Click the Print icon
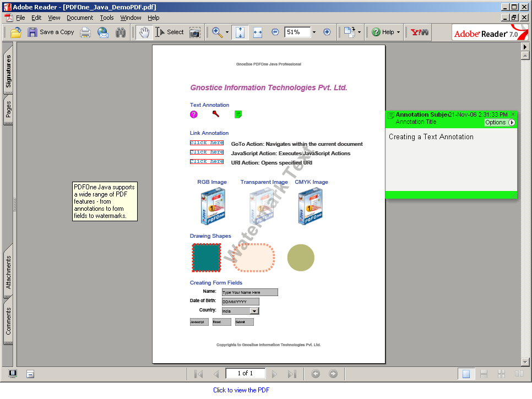 click(x=85, y=32)
